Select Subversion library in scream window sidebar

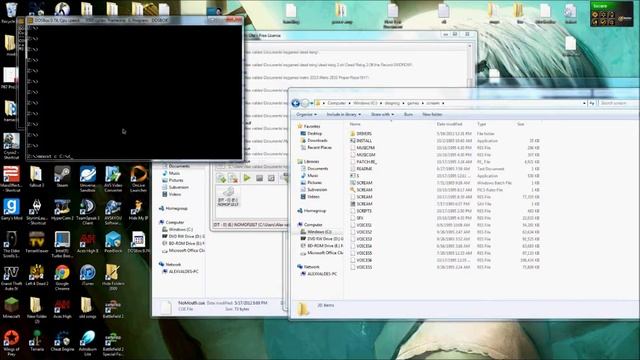point(317,189)
